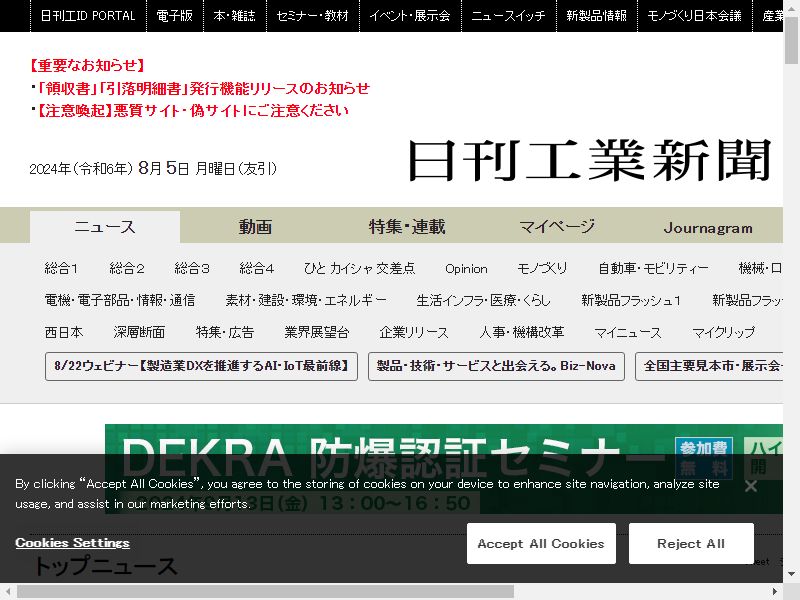
Task: Open the マイニュース link
Action: pos(628,333)
